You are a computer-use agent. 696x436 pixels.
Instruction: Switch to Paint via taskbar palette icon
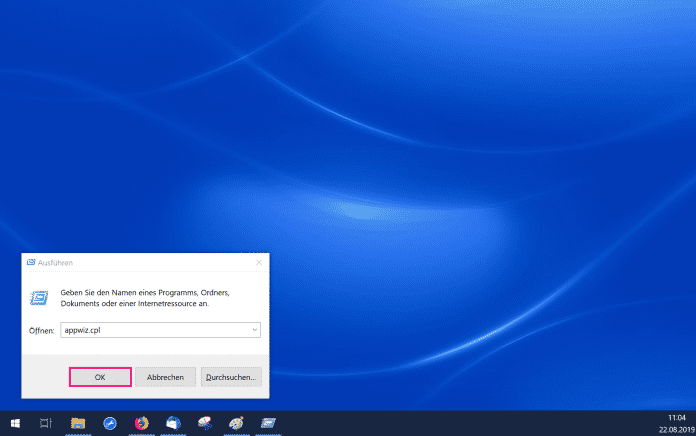236,423
